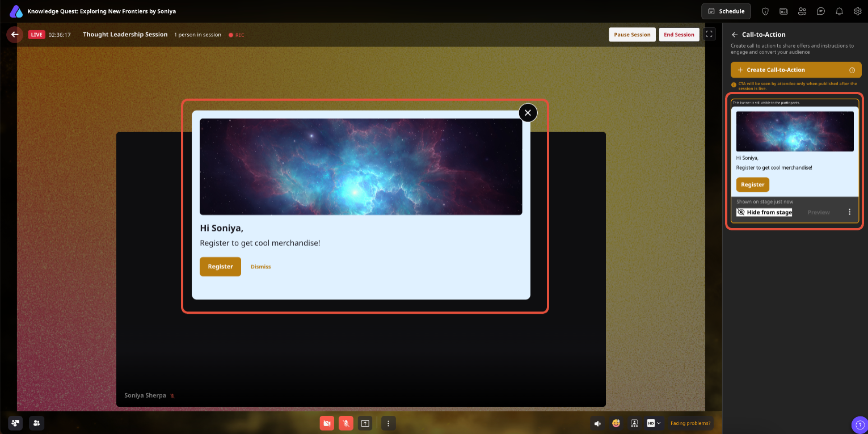The width and height of the screenshot is (868, 434).
Task: Go back from the Call-to-Action panel
Action: [735, 35]
